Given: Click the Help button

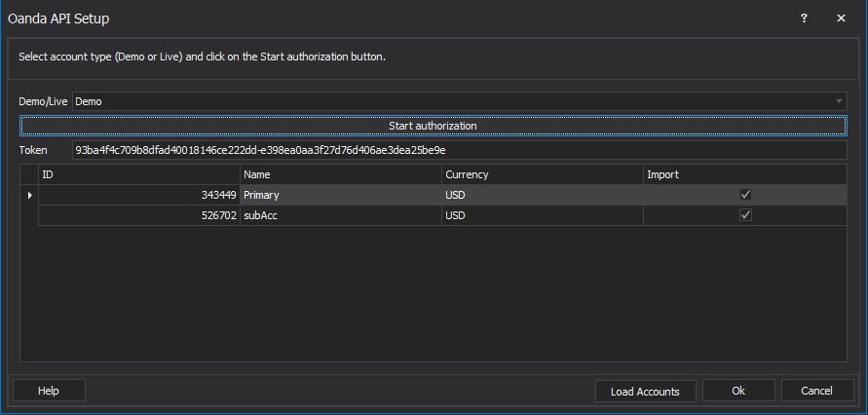Looking at the screenshot, I should pyautogui.click(x=49, y=391).
